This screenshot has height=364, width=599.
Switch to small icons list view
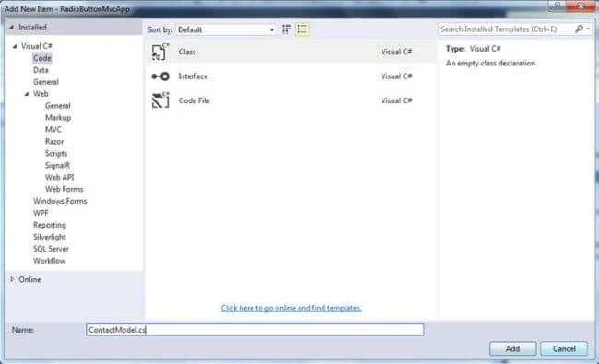pyautogui.click(x=301, y=29)
